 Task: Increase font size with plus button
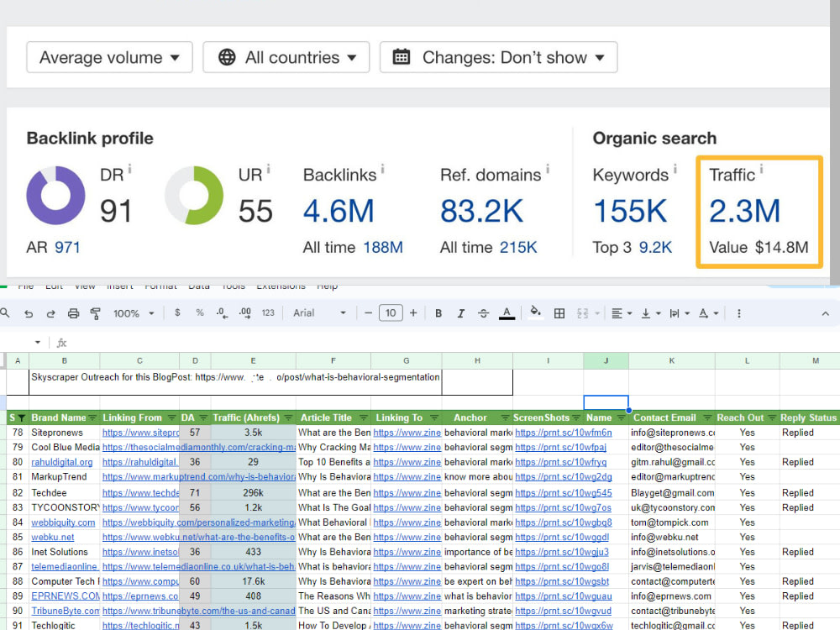pyautogui.click(x=413, y=312)
